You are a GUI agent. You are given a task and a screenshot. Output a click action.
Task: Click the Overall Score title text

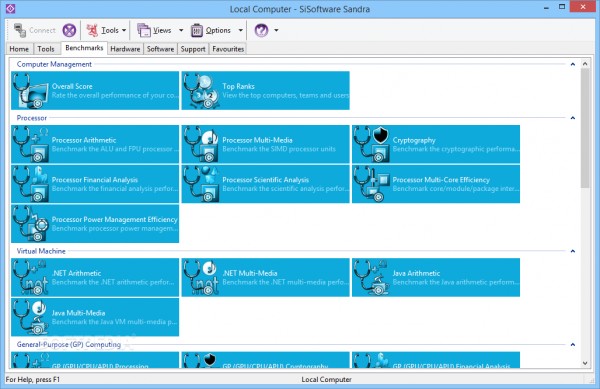(72, 86)
